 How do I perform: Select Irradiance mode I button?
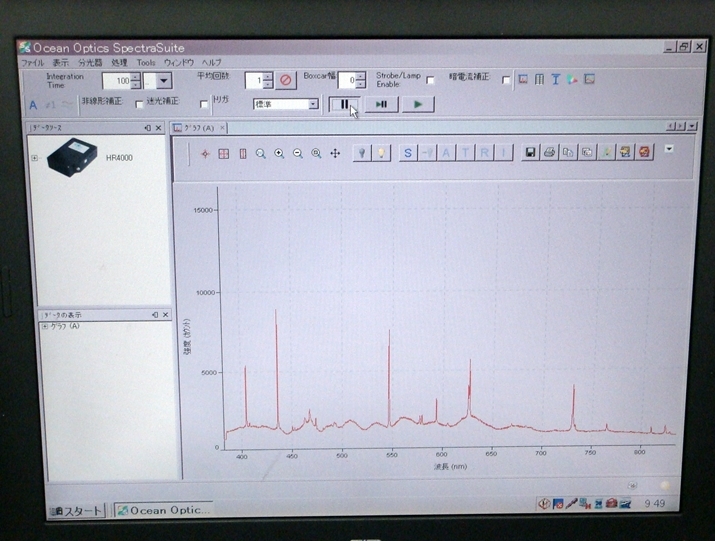coord(504,153)
